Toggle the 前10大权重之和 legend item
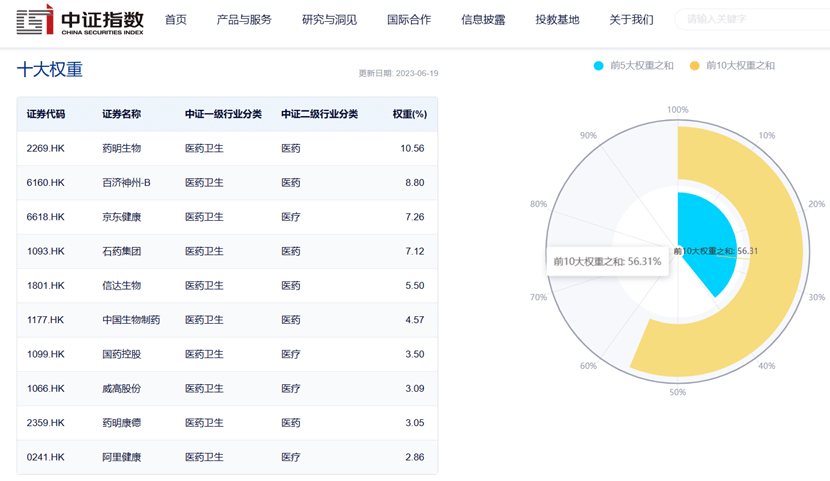This screenshot has width=830, height=481. pyautogui.click(x=732, y=66)
